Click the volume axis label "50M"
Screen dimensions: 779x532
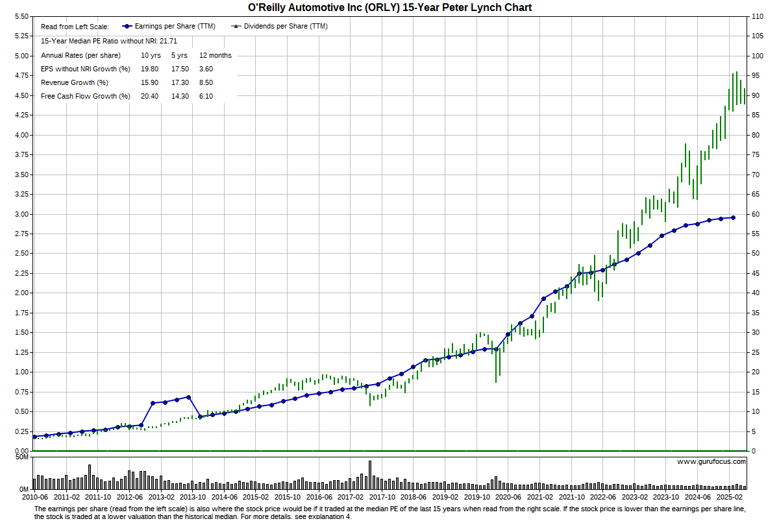coord(21,458)
